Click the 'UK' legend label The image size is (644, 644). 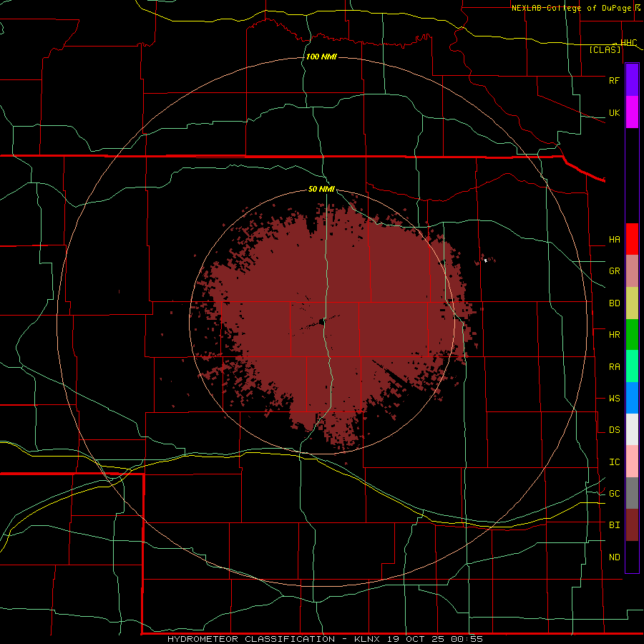pyautogui.click(x=614, y=113)
